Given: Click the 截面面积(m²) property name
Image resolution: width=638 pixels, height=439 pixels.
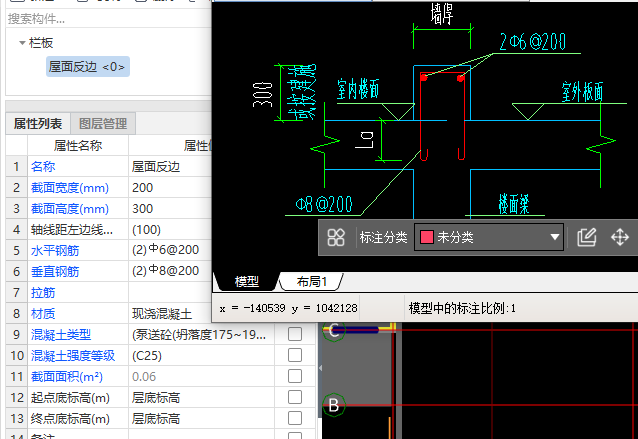Looking at the screenshot, I should point(67,377).
